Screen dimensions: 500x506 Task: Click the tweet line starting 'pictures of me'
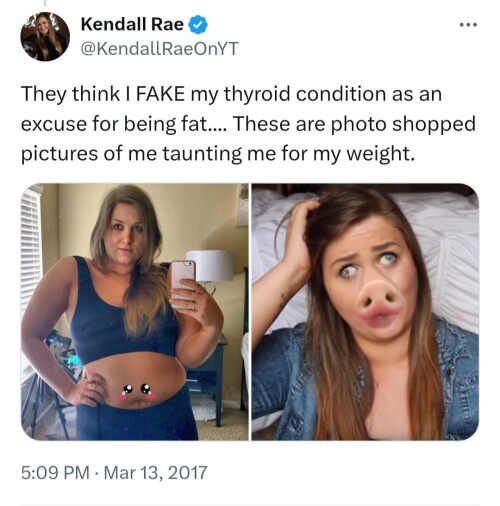pos(218,154)
